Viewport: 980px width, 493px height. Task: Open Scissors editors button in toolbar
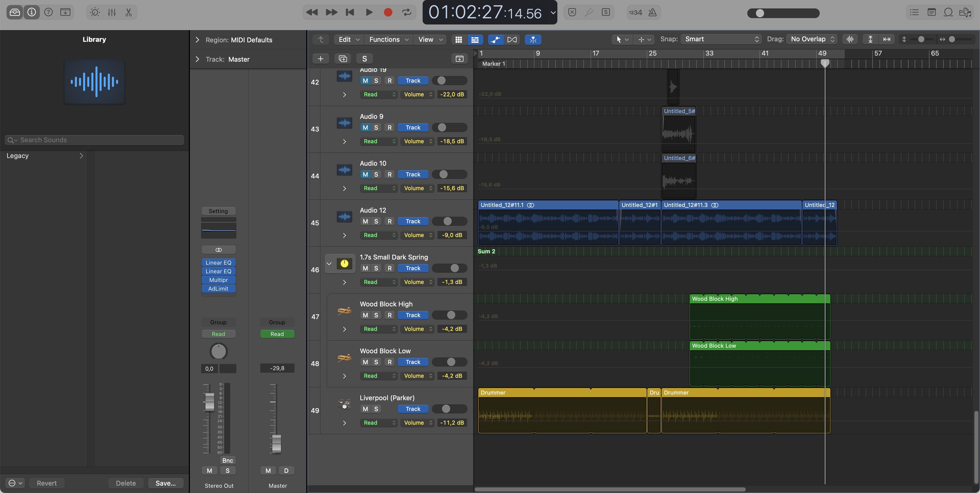[x=129, y=12]
